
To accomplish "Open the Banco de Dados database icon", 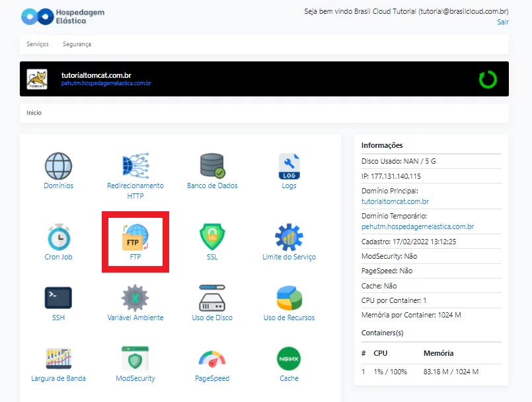I will tap(212, 166).
